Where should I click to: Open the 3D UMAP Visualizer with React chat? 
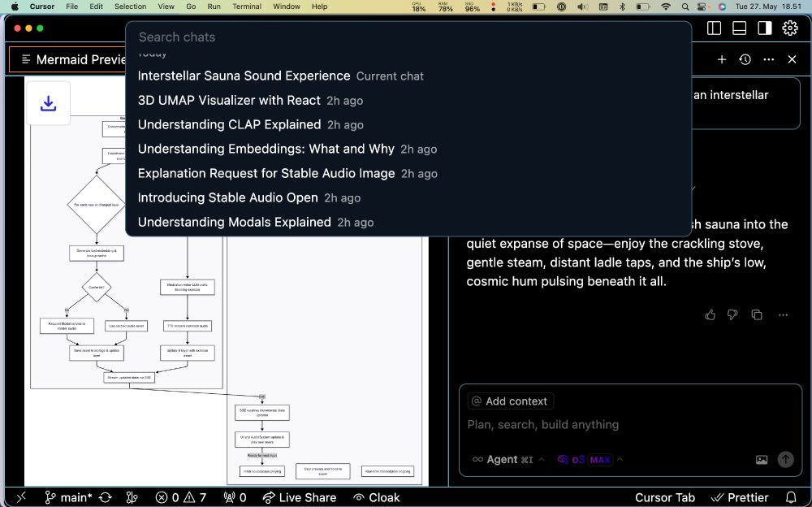(x=408, y=100)
